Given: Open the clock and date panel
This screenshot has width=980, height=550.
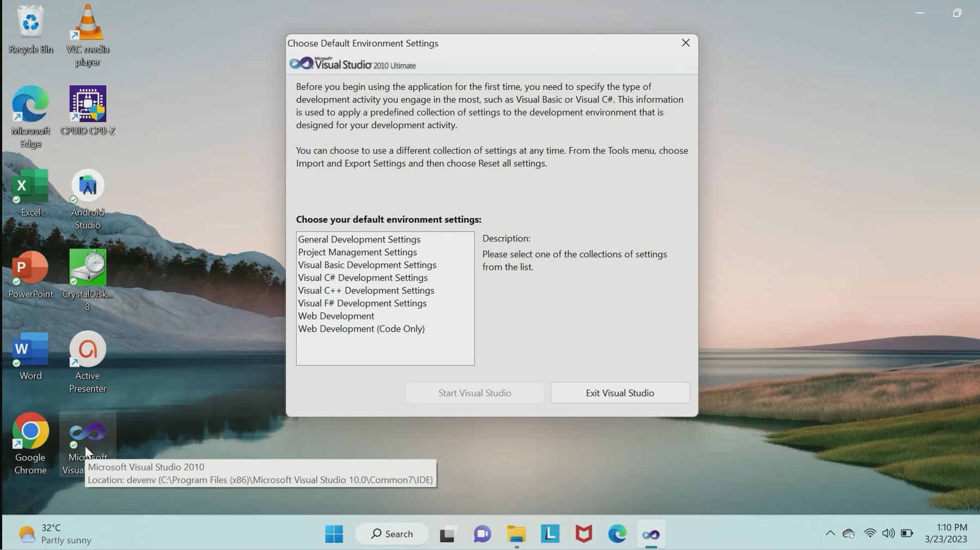Looking at the screenshot, I should coord(946,534).
